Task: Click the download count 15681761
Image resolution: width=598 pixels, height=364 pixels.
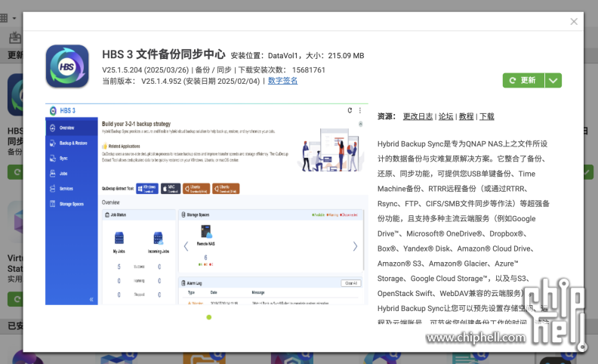Action: [309, 70]
